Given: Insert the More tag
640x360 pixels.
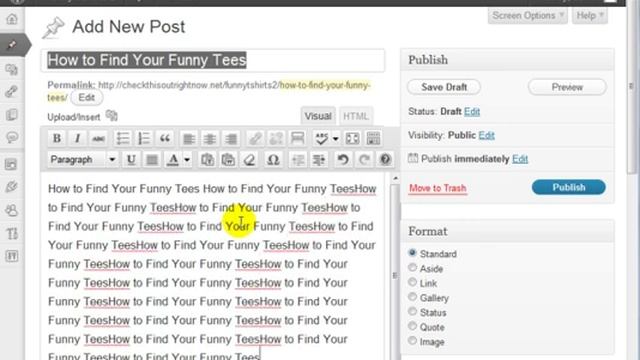Looking at the screenshot, I should pos(298,139).
